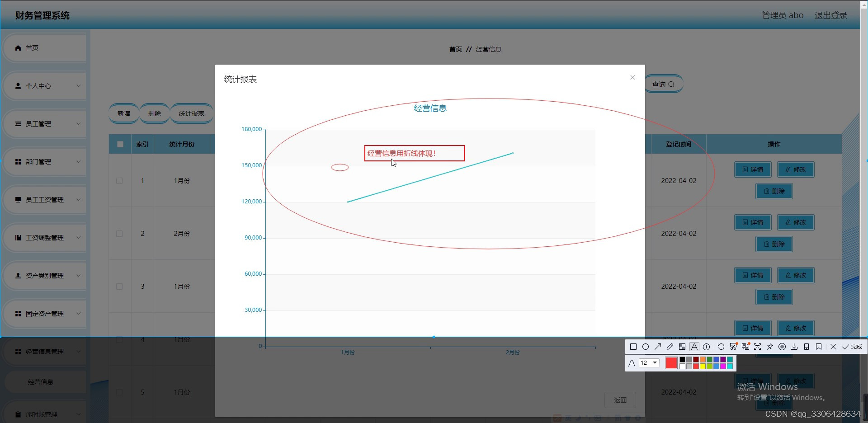Start long screenshot with scissors icon

734,347
